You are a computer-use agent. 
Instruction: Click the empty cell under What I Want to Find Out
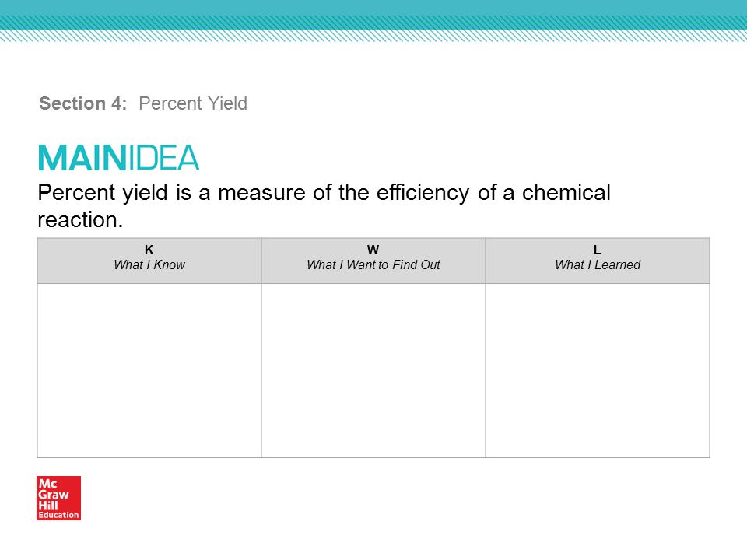point(373,370)
